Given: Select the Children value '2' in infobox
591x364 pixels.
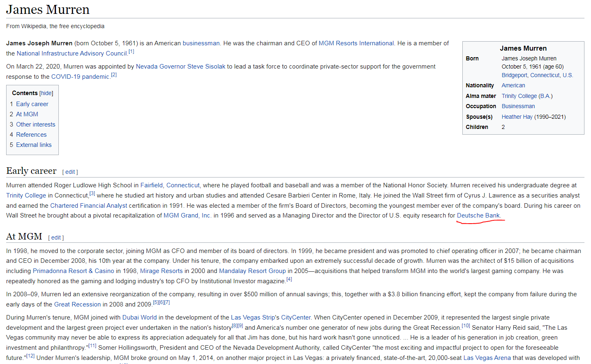Looking at the screenshot, I should (x=503, y=127).
